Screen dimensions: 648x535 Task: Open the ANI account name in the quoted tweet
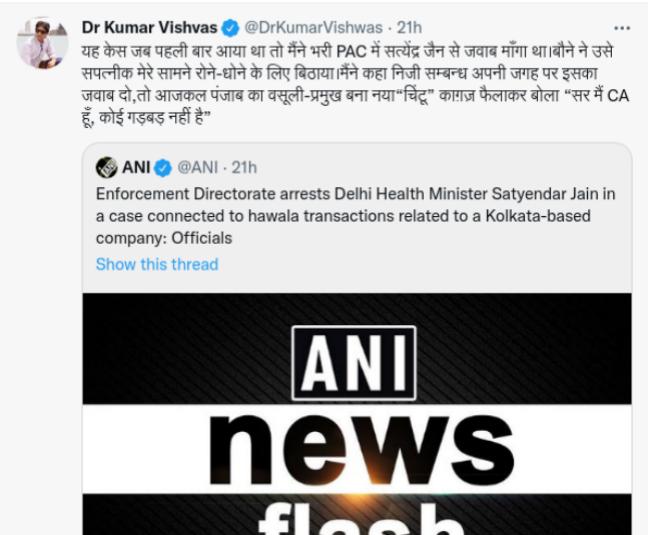point(136,167)
